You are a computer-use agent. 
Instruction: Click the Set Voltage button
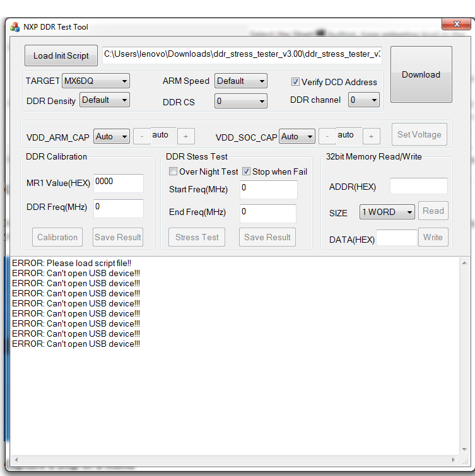[x=419, y=134]
